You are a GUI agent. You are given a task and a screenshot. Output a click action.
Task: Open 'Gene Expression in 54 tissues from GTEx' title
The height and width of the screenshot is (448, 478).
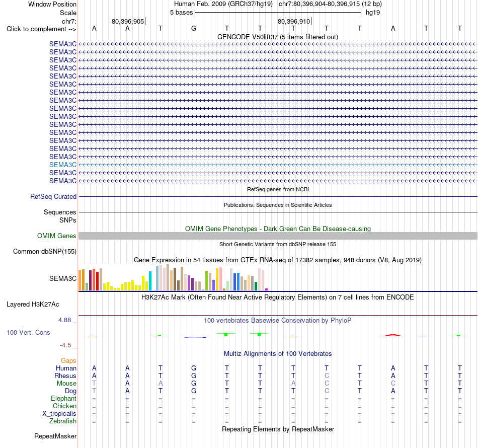278,260
